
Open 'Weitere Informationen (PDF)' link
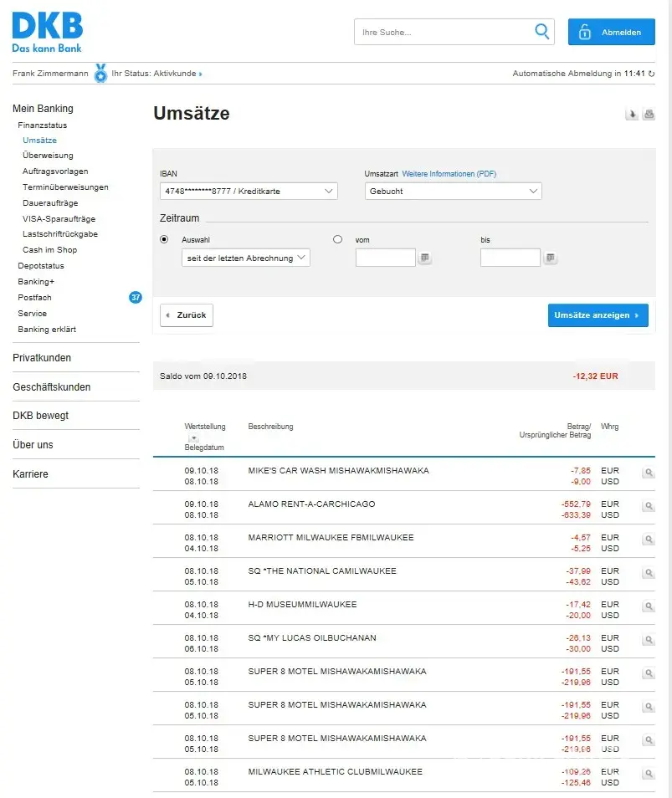pos(449,174)
